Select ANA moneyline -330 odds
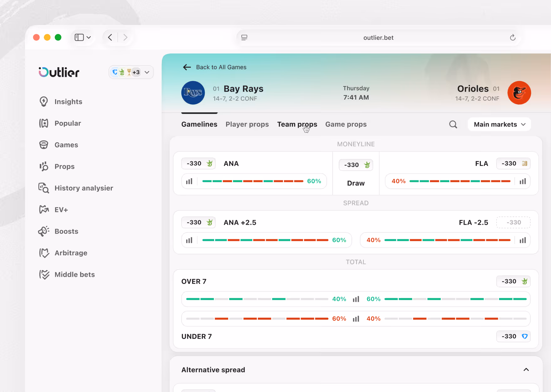 tap(198, 163)
